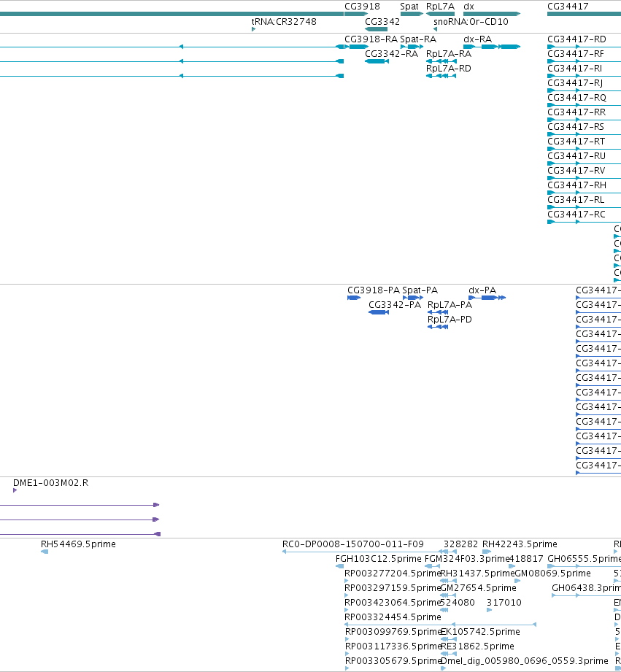Click the RP003297159.5prime EST
Image resolution: width=621 pixels, height=672 pixels.
click(x=347, y=595)
